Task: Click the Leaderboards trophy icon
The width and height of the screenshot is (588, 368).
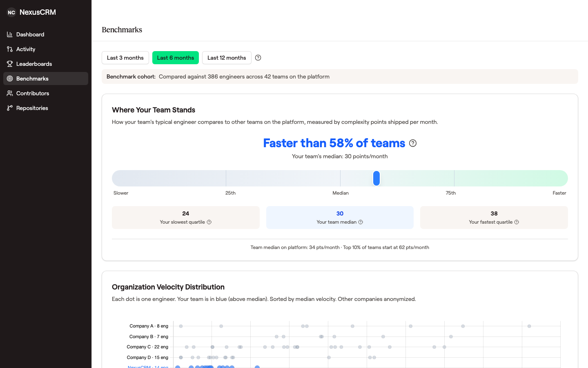Action: click(x=10, y=64)
